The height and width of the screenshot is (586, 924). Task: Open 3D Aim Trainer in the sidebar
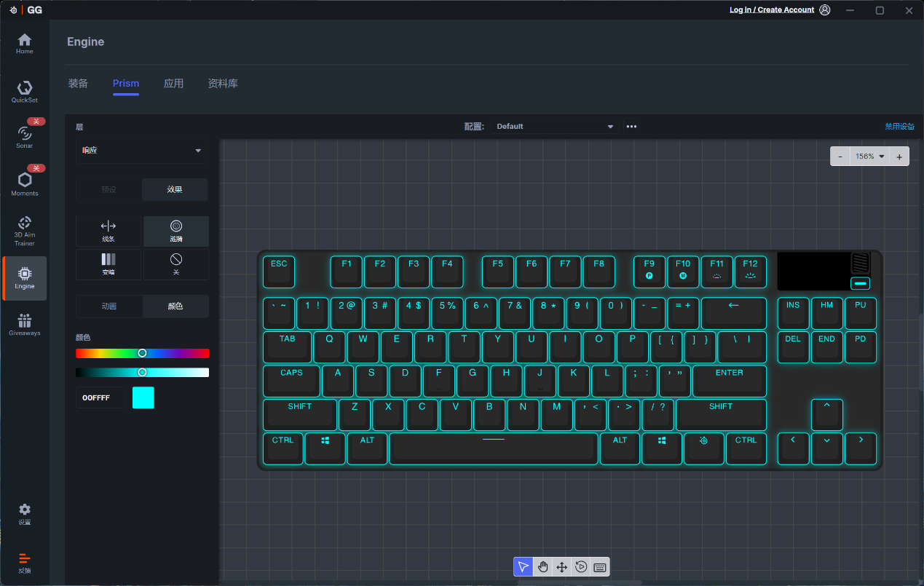(25, 230)
